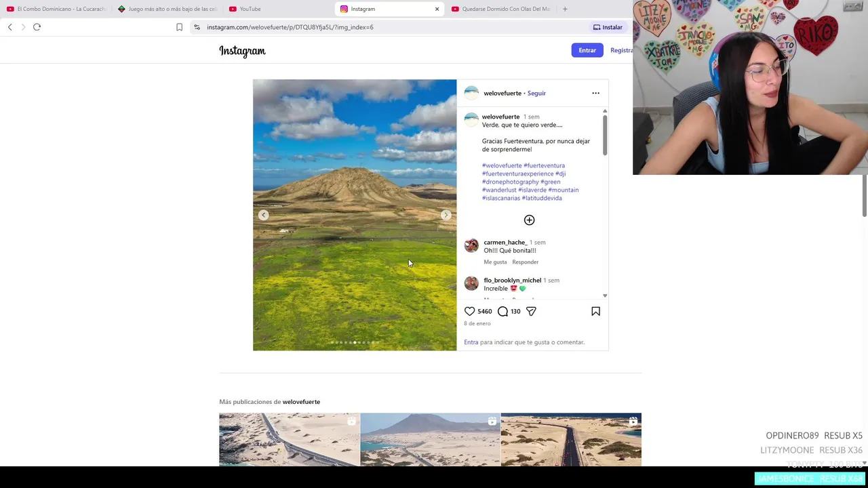Click the main mountain photo
The width and height of the screenshot is (868, 488).
coord(355,215)
